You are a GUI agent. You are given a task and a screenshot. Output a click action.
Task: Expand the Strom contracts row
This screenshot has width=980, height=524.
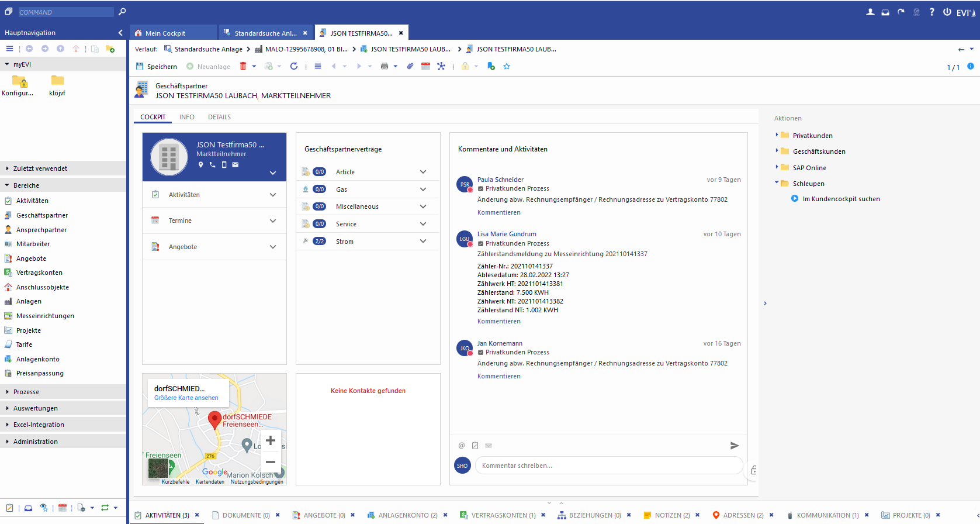click(x=423, y=242)
